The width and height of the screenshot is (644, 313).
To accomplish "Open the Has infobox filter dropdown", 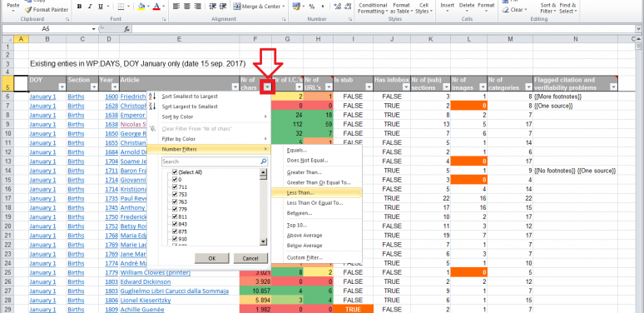I will click(406, 87).
